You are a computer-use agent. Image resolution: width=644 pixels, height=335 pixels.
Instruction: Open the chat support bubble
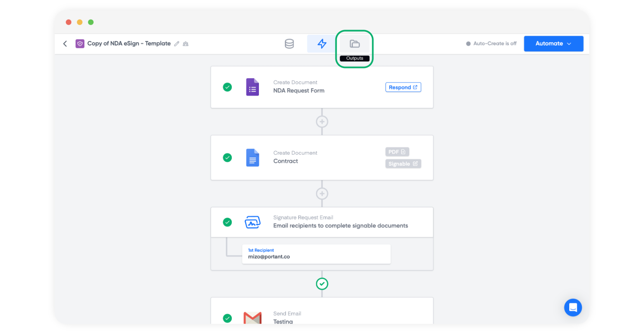573,308
